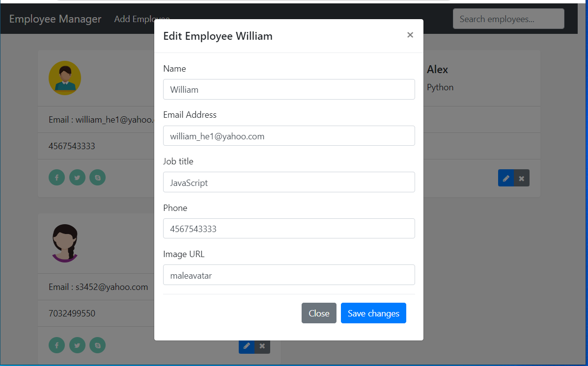The height and width of the screenshot is (366, 588).
Task: Click inside the search employees box
Action: [508, 18]
